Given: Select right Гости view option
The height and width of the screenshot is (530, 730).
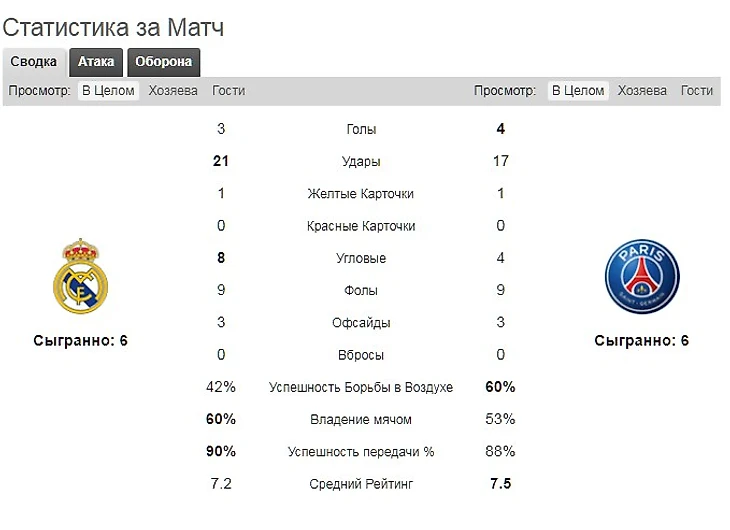Looking at the screenshot, I should click(697, 91).
